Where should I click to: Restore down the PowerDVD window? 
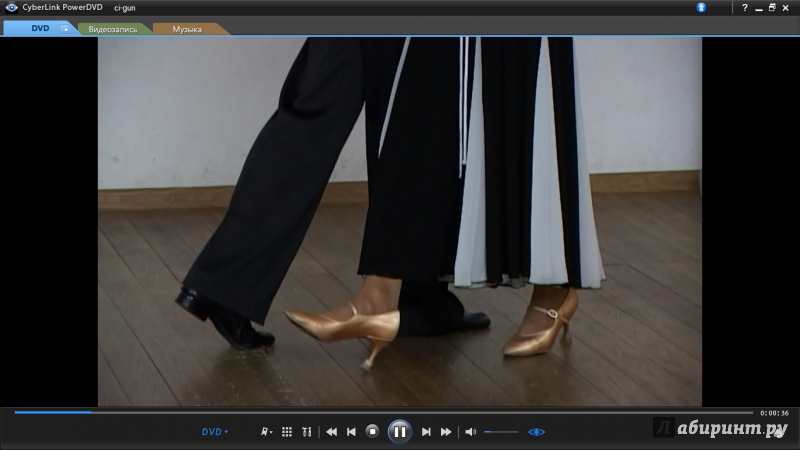772,7
